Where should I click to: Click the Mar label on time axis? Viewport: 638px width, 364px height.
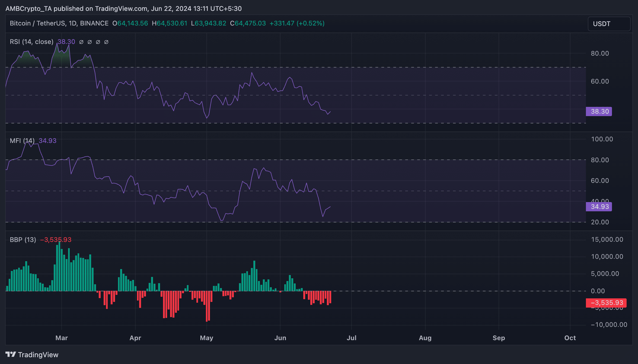click(x=62, y=338)
